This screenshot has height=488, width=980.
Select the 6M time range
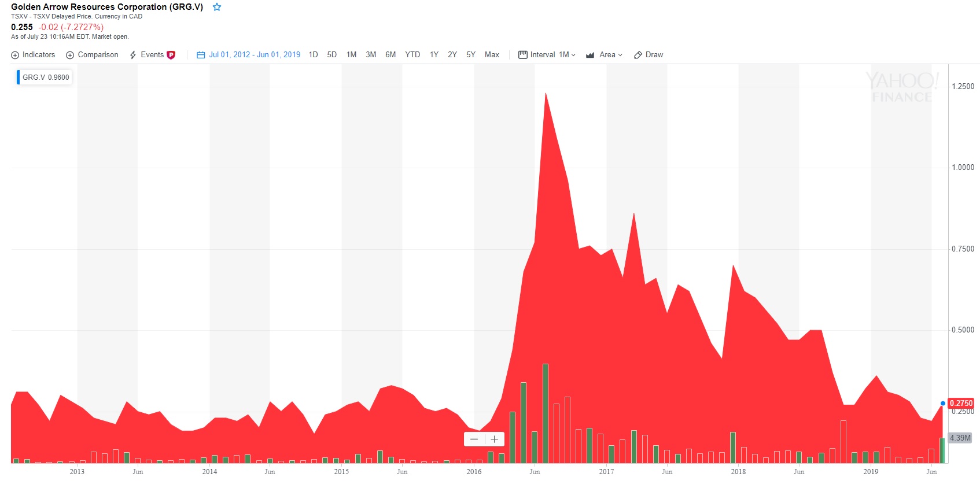pos(390,55)
